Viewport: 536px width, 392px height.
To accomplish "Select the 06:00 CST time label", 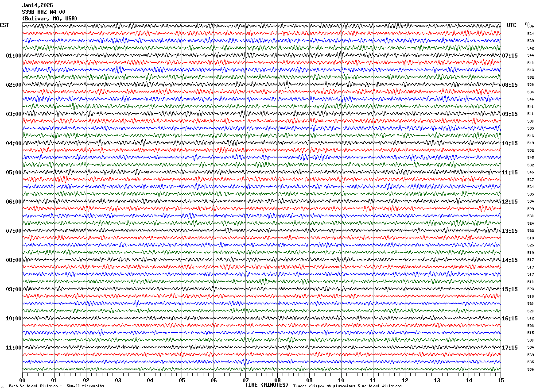I will pyautogui.click(x=14, y=202).
